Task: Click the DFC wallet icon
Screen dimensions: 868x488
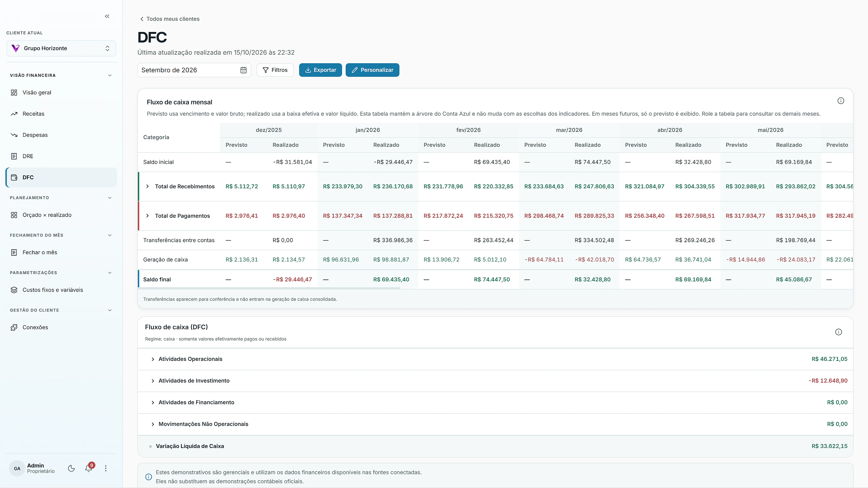Action: (x=14, y=177)
